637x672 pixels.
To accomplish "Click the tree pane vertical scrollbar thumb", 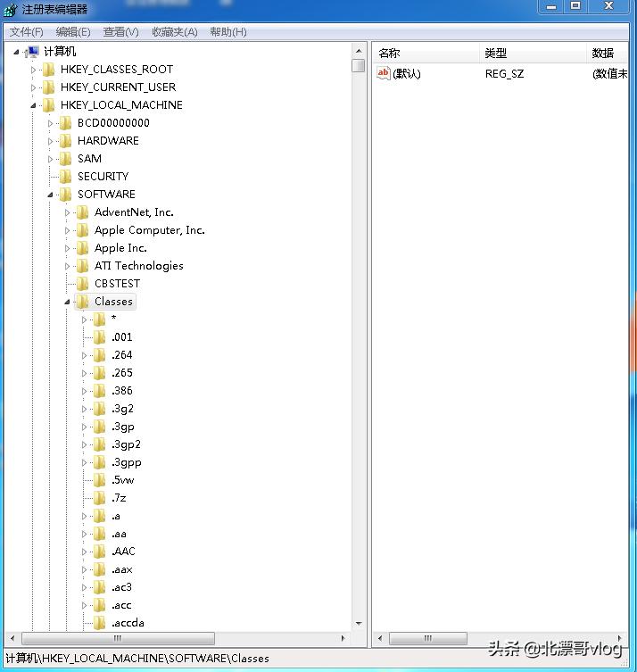I will click(x=359, y=65).
